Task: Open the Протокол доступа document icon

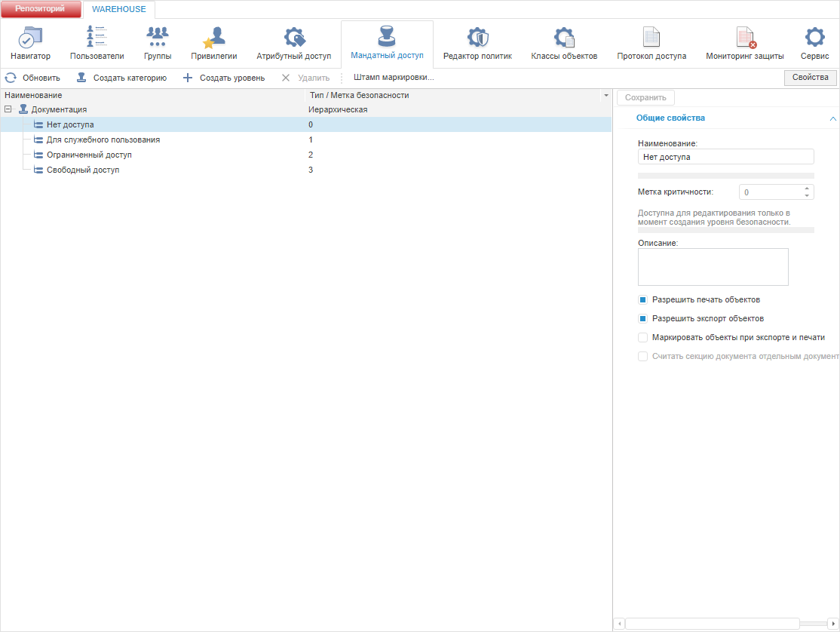Action: pyautogui.click(x=651, y=37)
